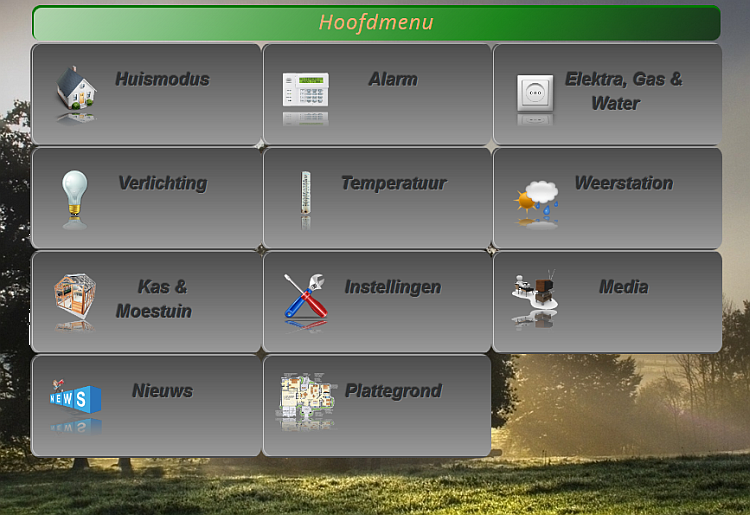Select the 'Plattegrond' label text
This screenshot has height=515, width=750.
(394, 391)
